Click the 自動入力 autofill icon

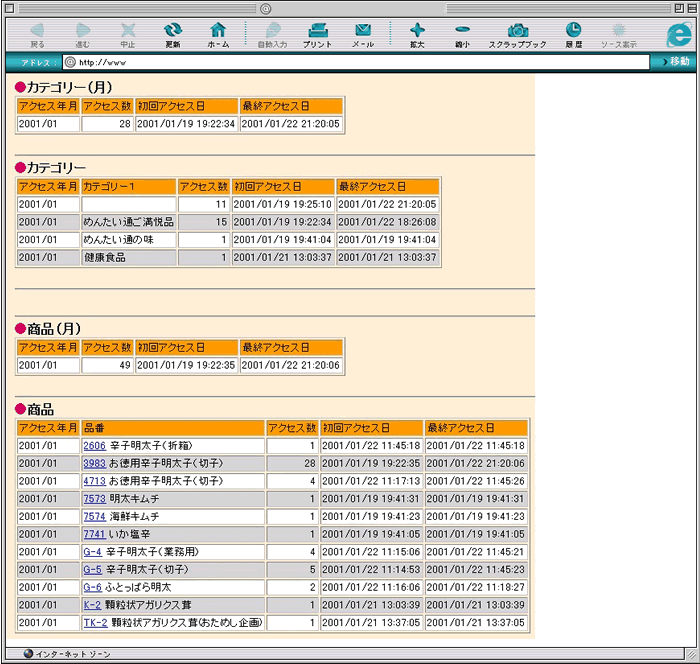tap(272, 35)
